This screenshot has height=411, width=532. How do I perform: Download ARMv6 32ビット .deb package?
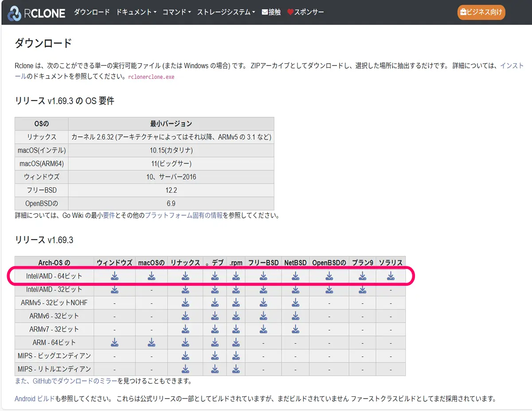[215, 316]
